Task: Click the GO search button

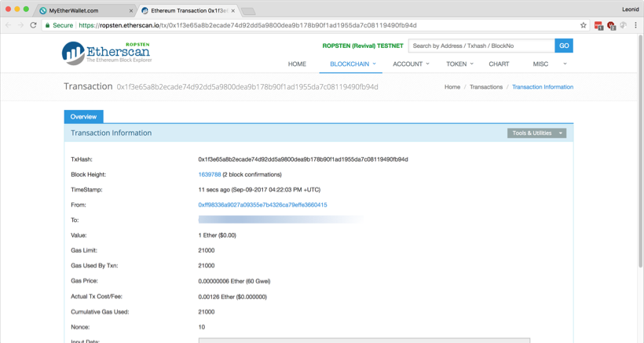Action: coord(564,46)
